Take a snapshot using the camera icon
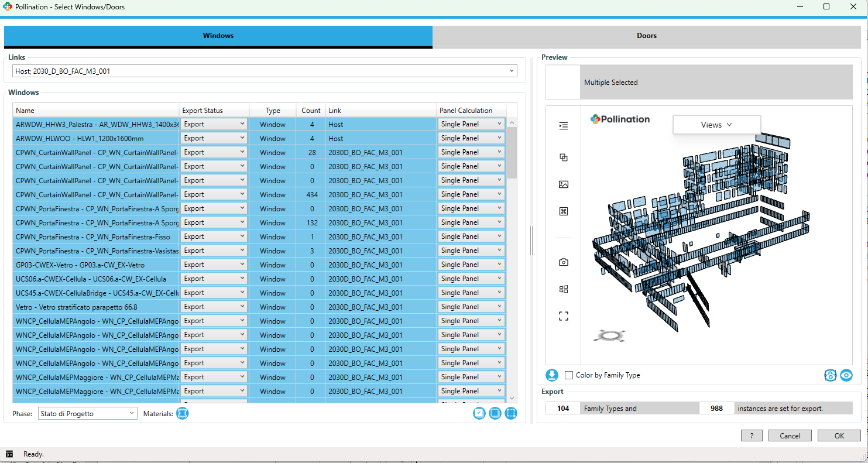The width and height of the screenshot is (868, 463). [x=563, y=262]
